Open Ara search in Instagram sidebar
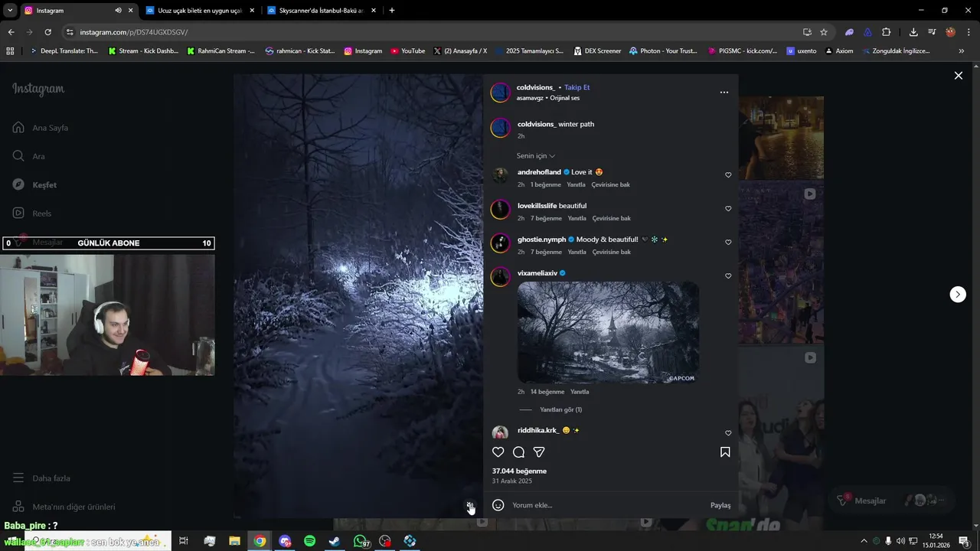Screen dimensions: 980x551 [x=29, y=156]
